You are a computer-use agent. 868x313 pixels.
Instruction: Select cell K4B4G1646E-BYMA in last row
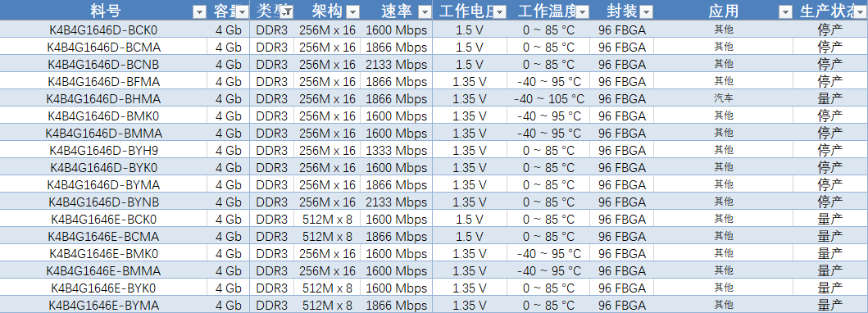(103, 306)
